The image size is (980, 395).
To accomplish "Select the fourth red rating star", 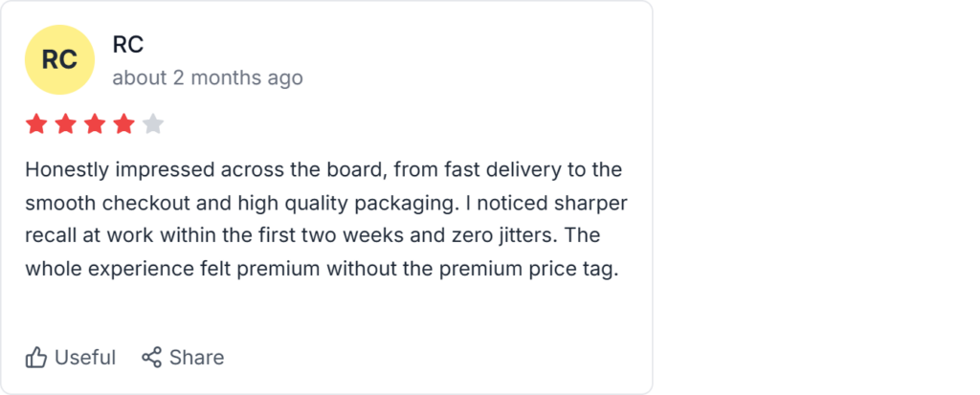I will pos(124,123).
